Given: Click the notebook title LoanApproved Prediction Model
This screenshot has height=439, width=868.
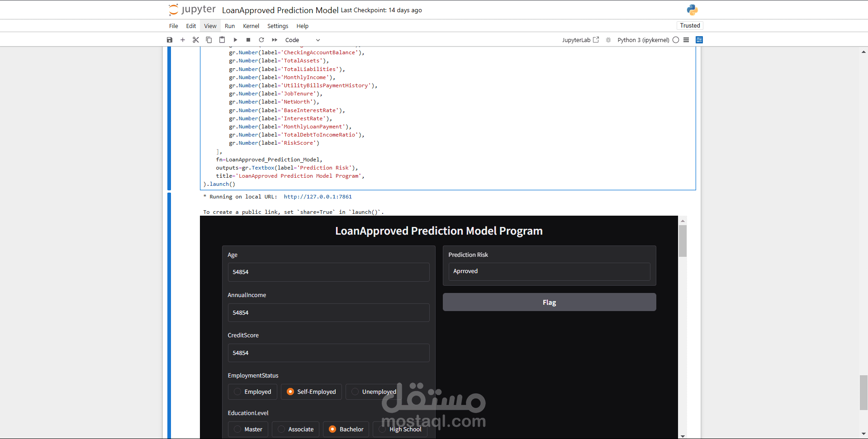Looking at the screenshot, I should point(280,10).
